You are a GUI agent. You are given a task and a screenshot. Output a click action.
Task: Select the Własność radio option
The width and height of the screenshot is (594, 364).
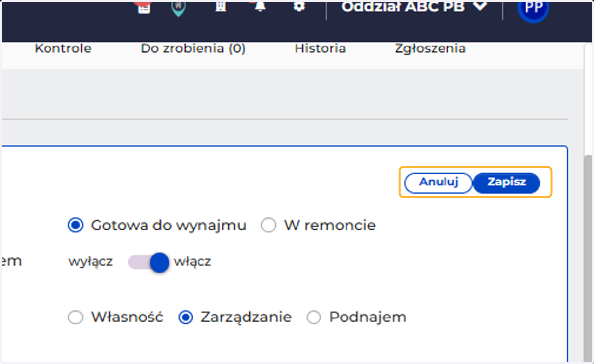coord(75,317)
